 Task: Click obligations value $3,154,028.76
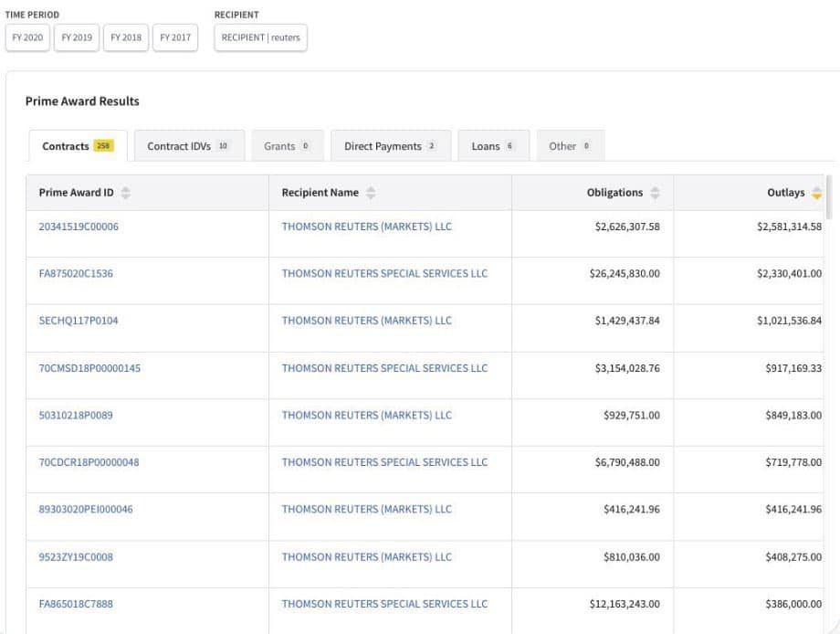(627, 368)
